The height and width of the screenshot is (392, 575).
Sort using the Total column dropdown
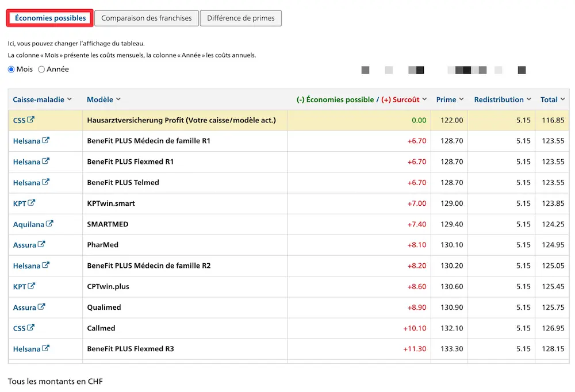coord(562,99)
